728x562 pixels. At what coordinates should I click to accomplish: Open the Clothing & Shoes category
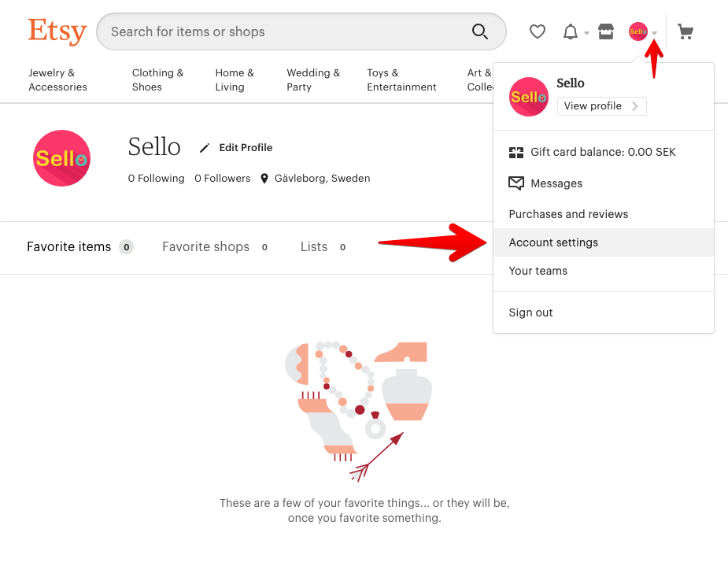[157, 79]
